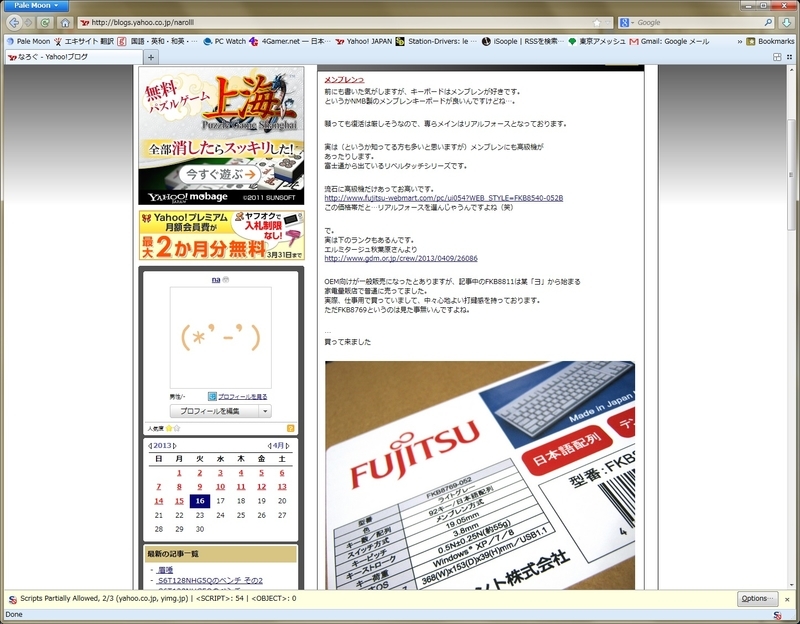The image size is (800, 624).
Task: Show more bookmarks with the chevron
Action: tap(739, 41)
